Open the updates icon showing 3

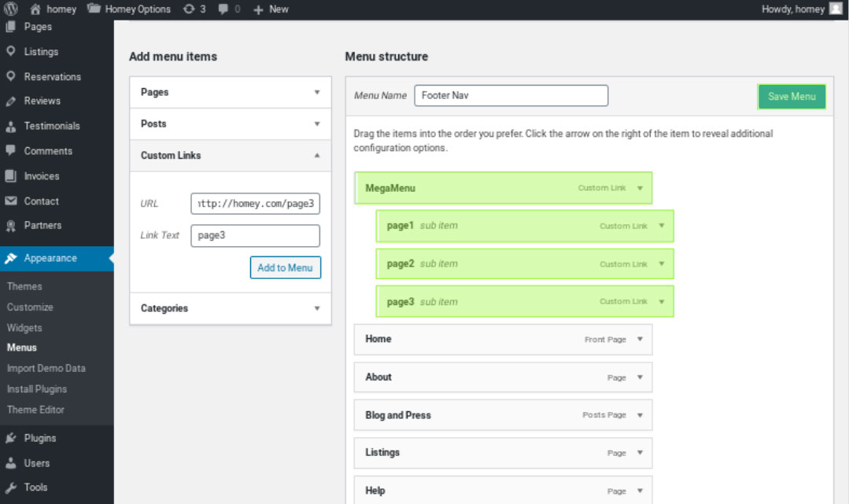coord(188,9)
